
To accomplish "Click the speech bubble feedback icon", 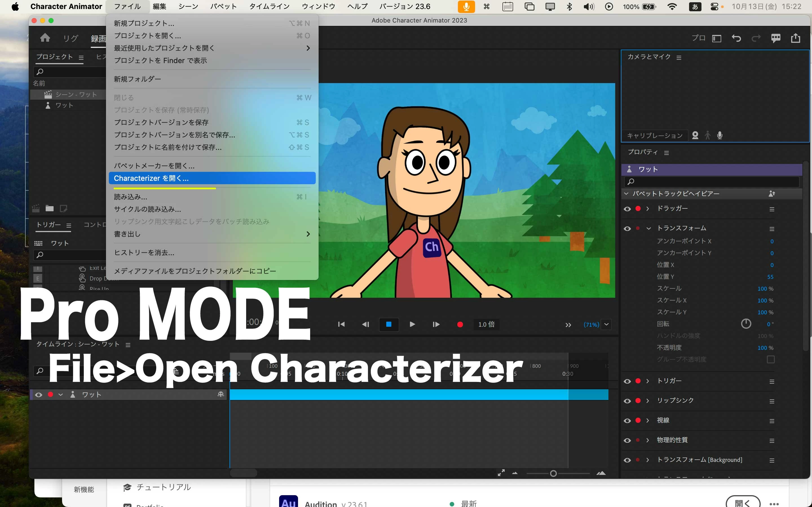I will (775, 38).
